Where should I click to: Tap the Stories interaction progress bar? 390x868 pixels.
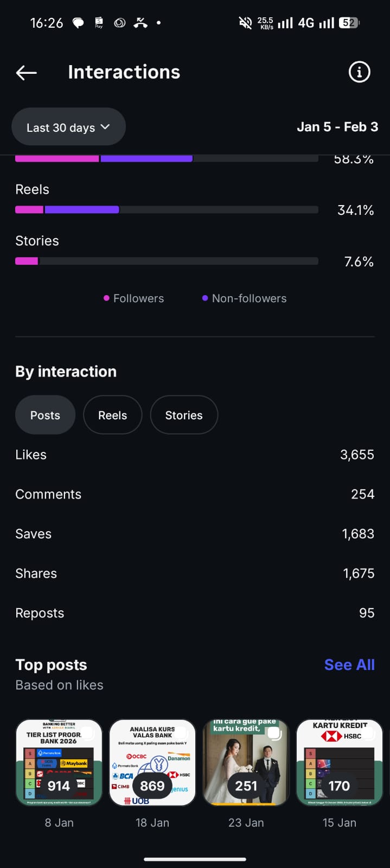(167, 261)
